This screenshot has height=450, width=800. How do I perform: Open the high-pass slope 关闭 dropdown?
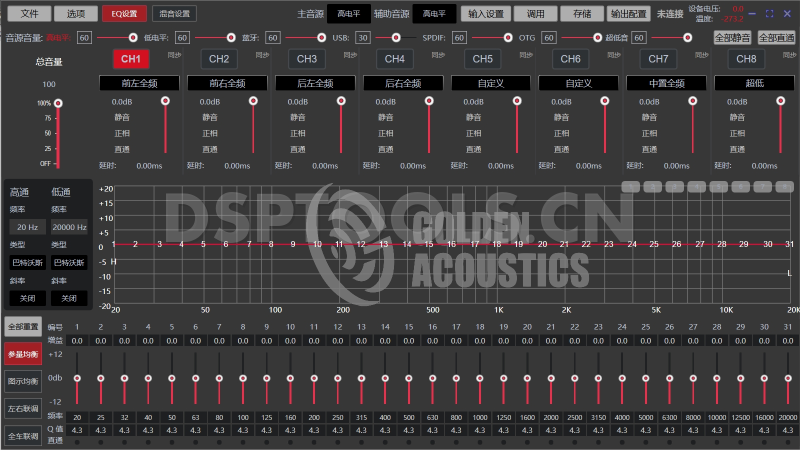(28, 298)
